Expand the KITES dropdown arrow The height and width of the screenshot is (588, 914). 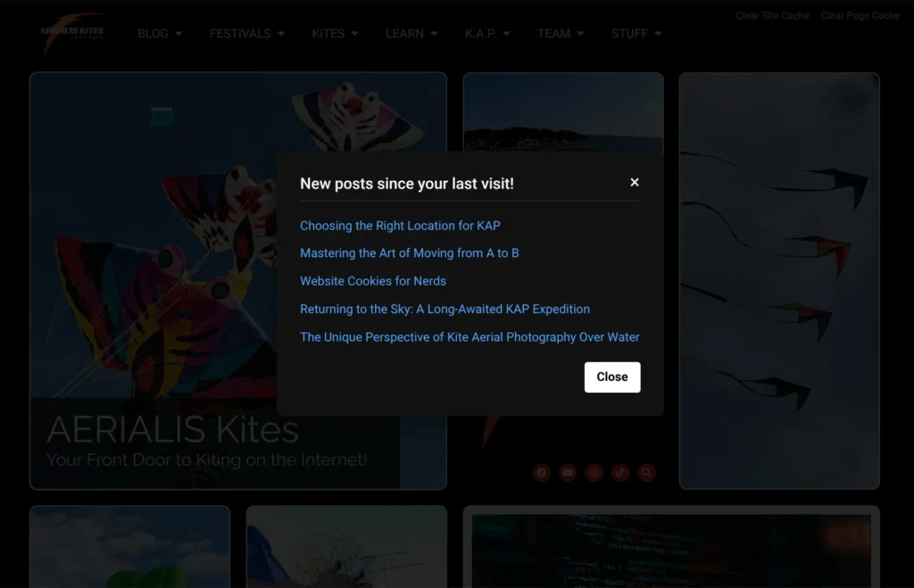coord(354,34)
